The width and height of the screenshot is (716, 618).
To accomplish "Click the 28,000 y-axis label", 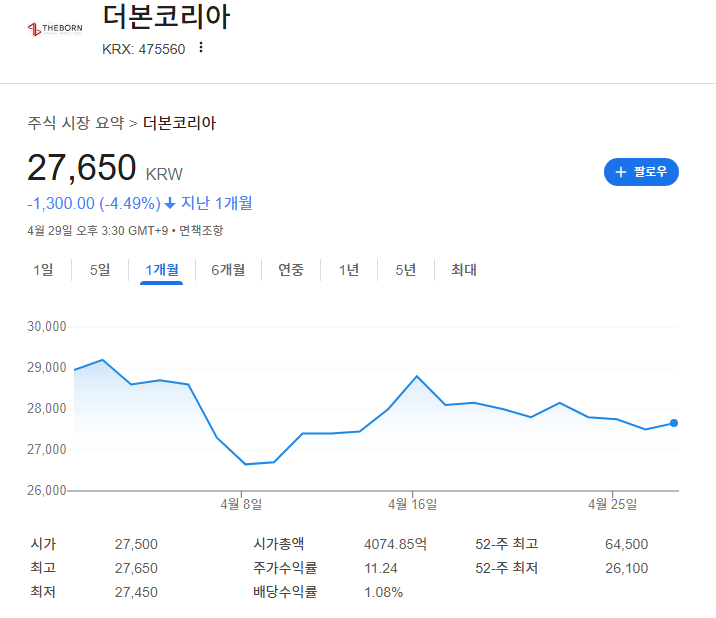I will 47,408.
